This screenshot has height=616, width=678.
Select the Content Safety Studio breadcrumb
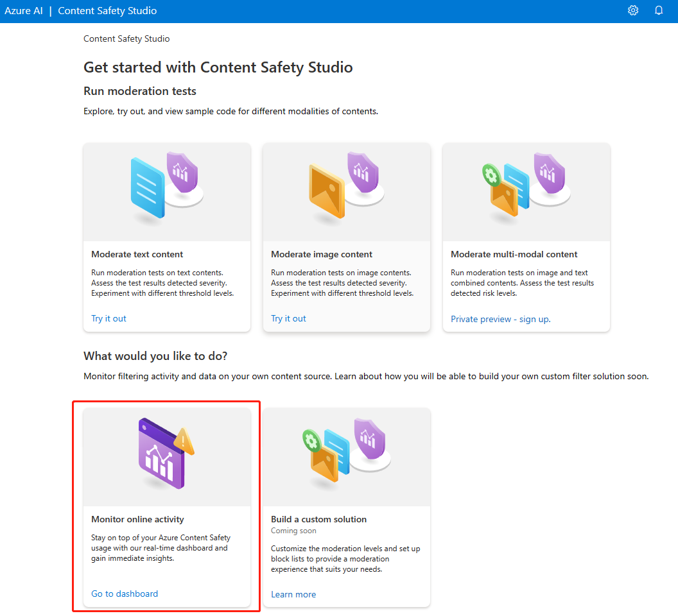[x=126, y=38]
